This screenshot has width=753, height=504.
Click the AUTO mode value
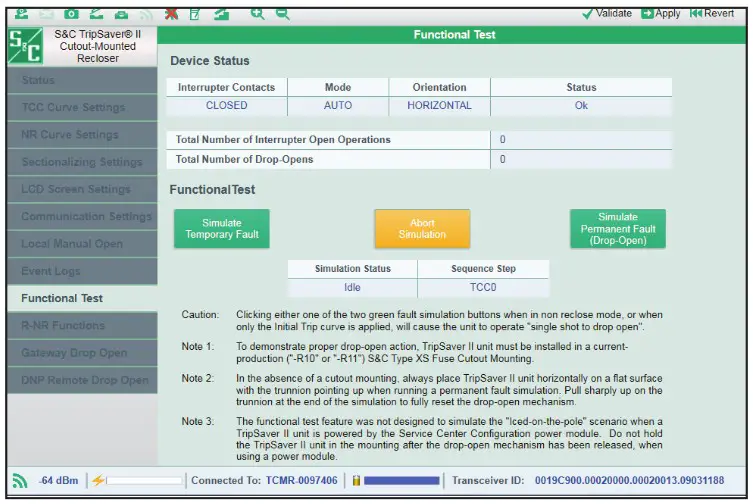[x=338, y=106]
